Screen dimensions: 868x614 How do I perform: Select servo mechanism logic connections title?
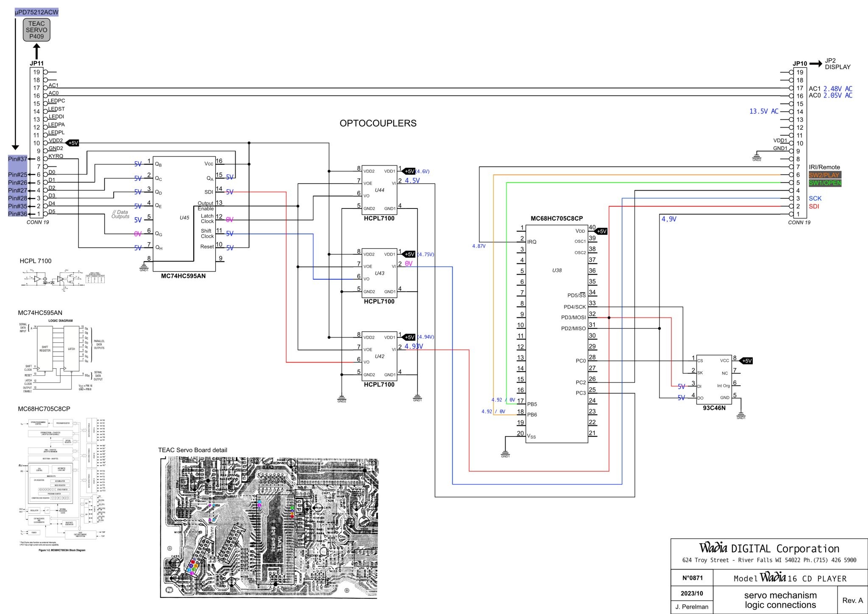780,600
